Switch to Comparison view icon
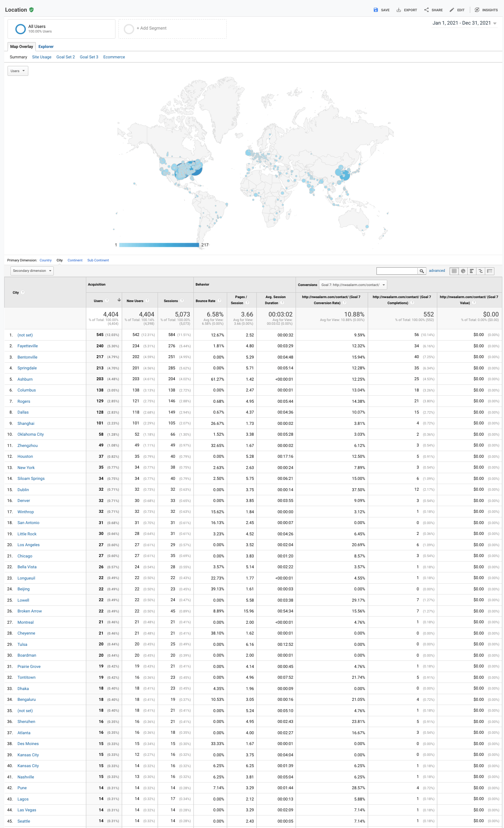This screenshot has height=828, width=504. click(481, 271)
